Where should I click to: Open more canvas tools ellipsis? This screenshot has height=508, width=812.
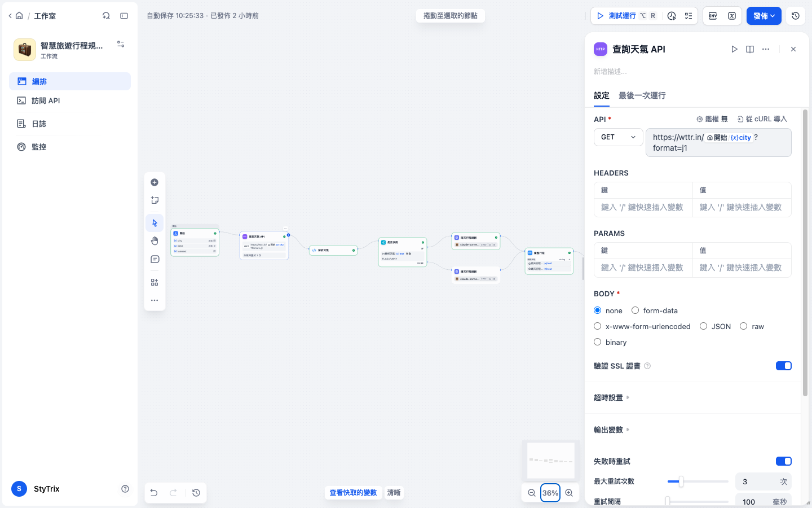point(155,300)
